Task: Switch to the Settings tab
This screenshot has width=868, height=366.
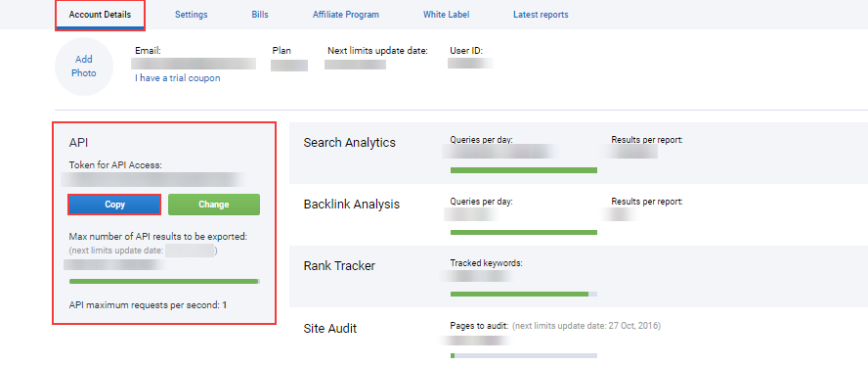Action: 191,15
